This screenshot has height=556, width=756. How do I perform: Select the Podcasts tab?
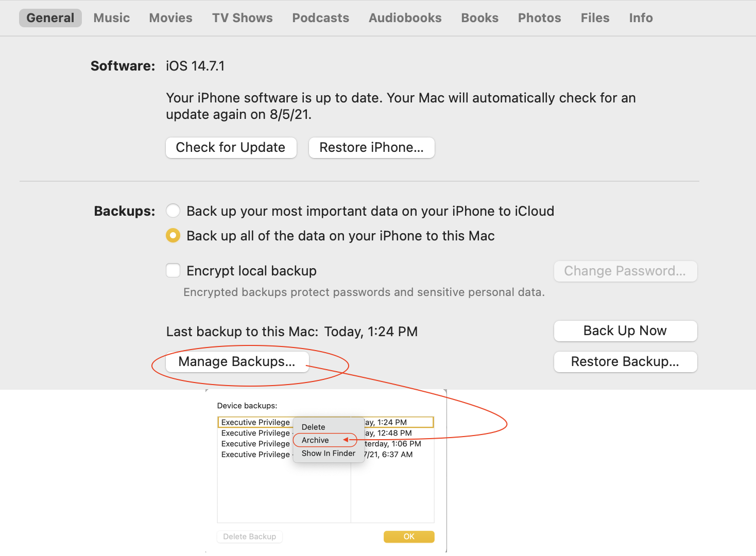coord(320,18)
